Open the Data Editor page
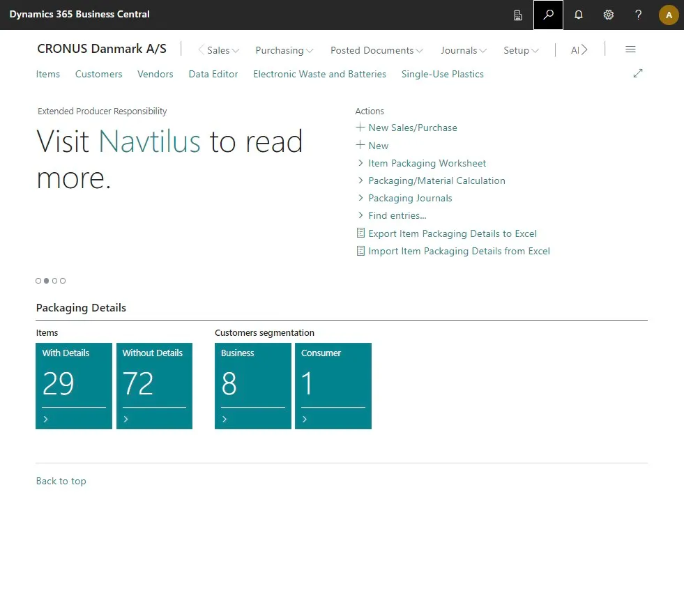This screenshot has height=616, width=684. tap(213, 74)
